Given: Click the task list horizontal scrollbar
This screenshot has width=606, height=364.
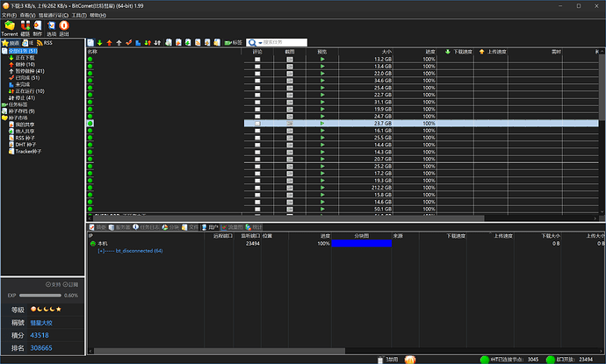Looking at the screenshot, I should (x=289, y=218).
